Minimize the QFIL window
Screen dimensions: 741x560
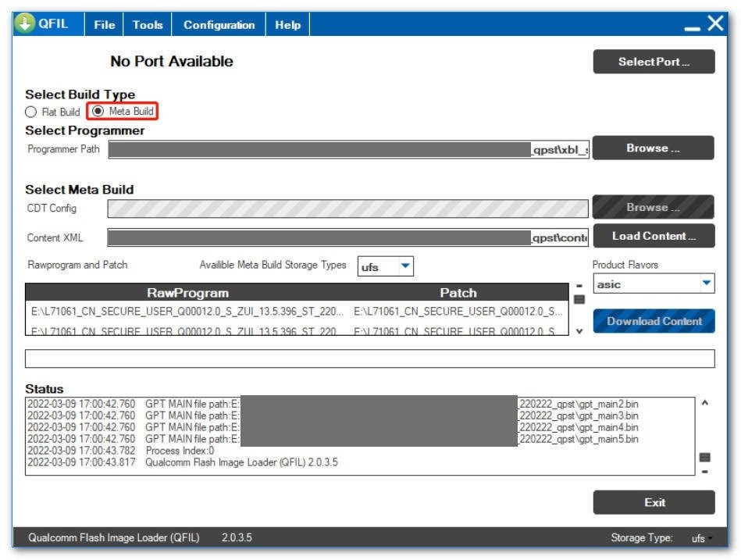coord(692,28)
